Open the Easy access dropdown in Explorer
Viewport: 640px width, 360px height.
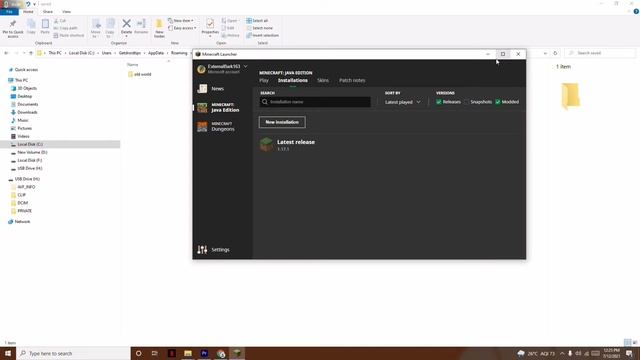182,28
